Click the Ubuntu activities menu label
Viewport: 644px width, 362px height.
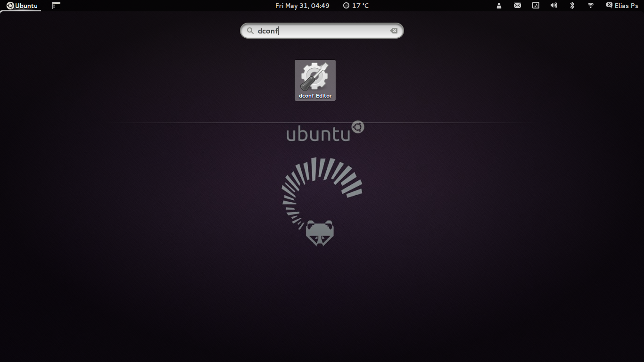26,6
